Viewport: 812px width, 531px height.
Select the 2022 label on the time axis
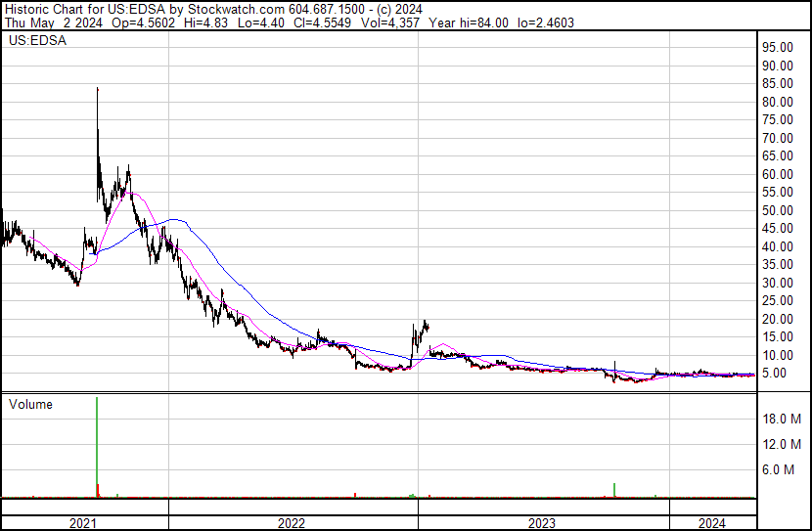coord(292,523)
